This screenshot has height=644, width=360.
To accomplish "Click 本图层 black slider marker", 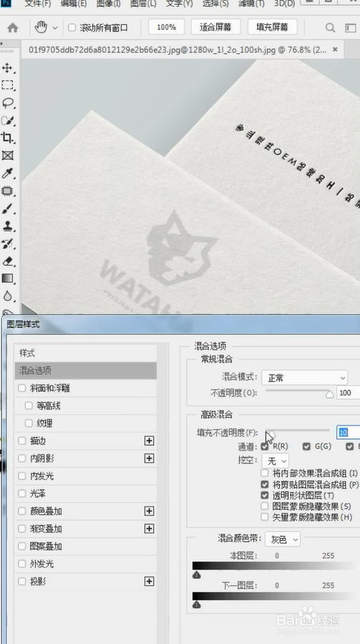I will point(197,575).
